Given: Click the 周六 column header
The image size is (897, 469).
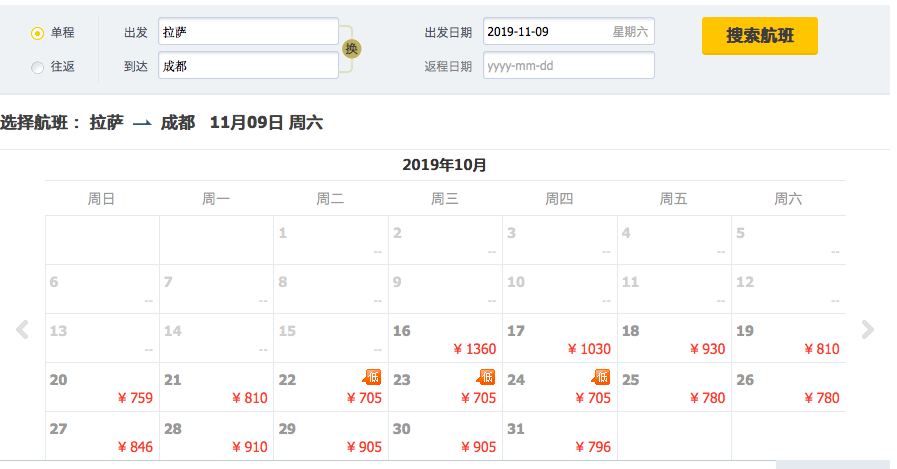Looking at the screenshot, I should (788, 198).
